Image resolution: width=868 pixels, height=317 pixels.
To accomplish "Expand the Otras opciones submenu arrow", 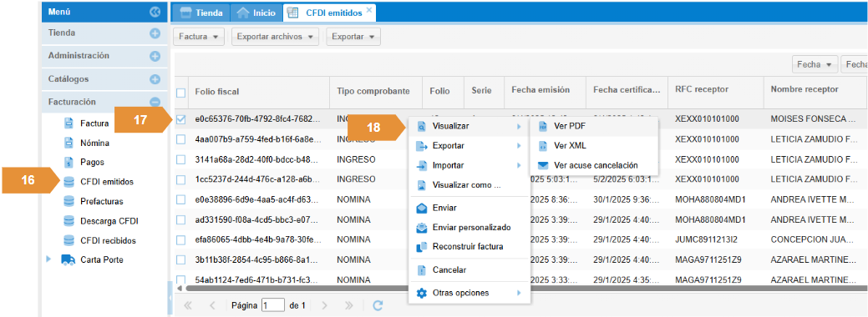I will pyautogui.click(x=519, y=293).
